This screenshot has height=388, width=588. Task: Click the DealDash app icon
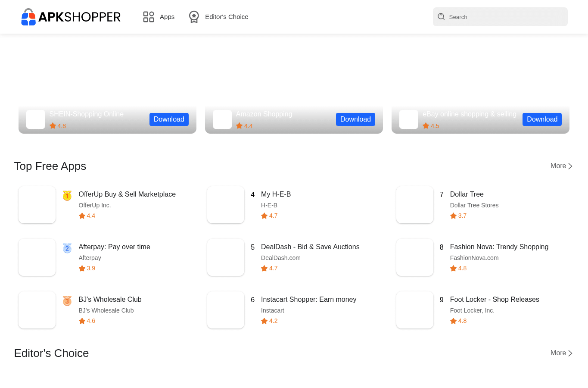226,257
